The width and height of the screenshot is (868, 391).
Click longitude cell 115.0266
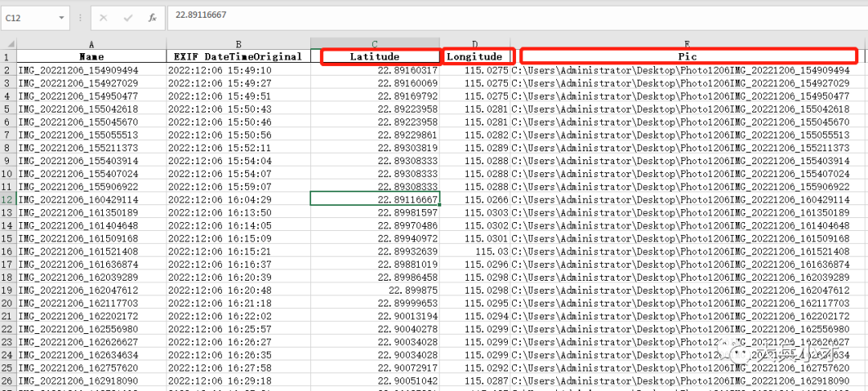[x=475, y=199]
